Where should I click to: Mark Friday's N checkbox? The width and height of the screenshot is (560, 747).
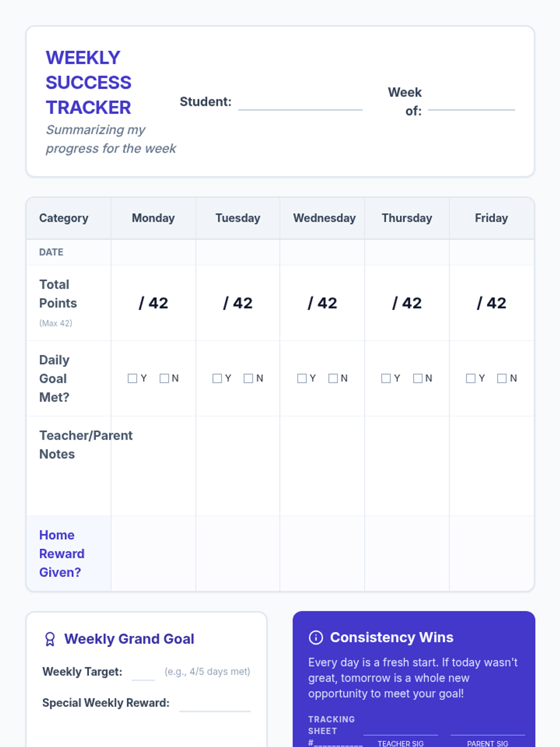point(502,378)
